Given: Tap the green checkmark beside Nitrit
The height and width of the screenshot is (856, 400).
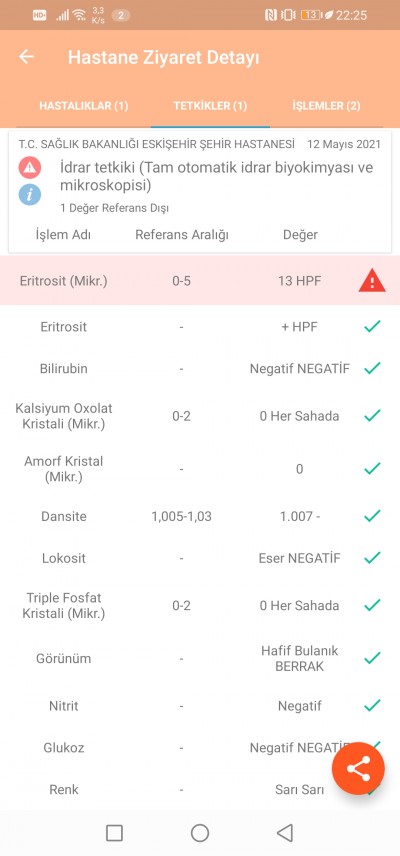Looking at the screenshot, I should pos(372,706).
